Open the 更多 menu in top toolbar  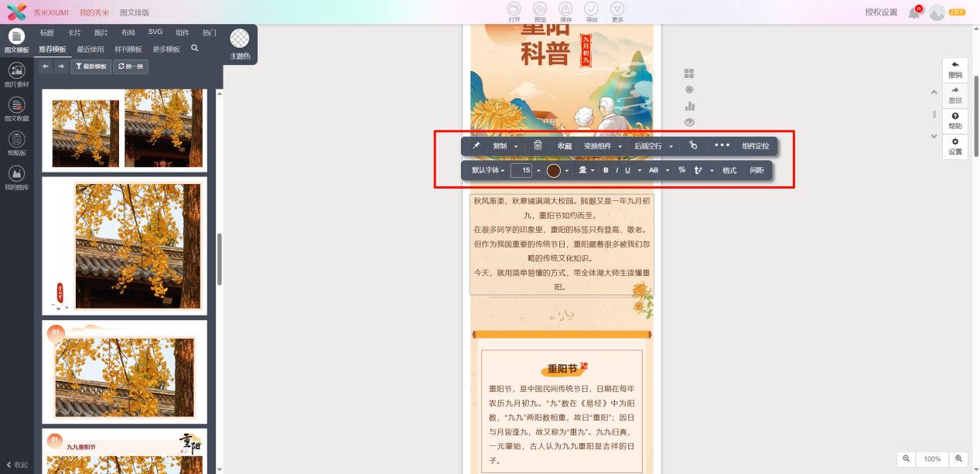(x=616, y=12)
